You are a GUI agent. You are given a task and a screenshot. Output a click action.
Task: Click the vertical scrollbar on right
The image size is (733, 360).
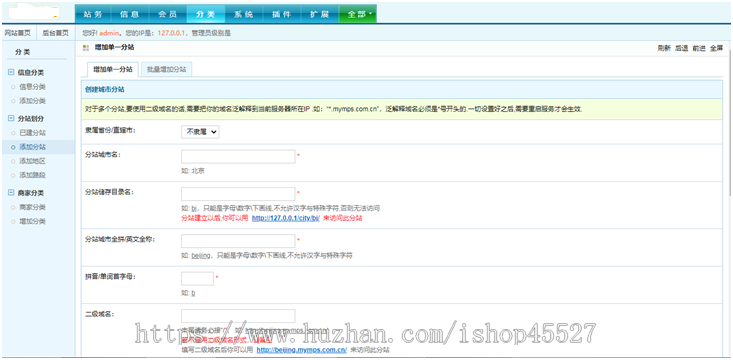point(730,122)
